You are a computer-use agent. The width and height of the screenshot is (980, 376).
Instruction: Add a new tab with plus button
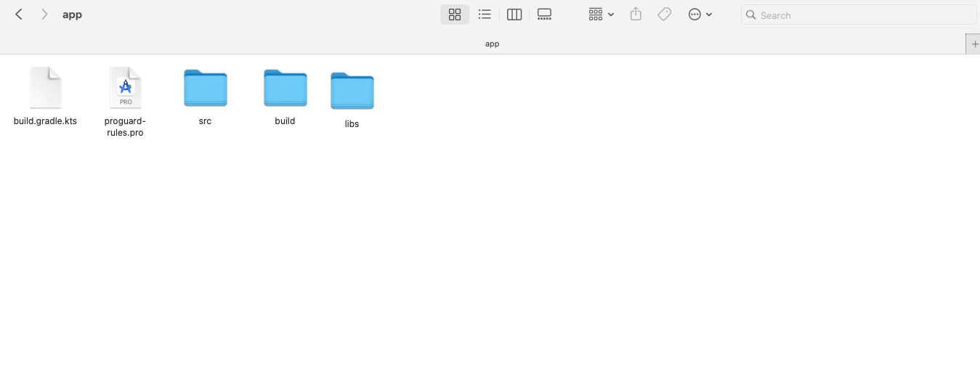[x=973, y=44]
